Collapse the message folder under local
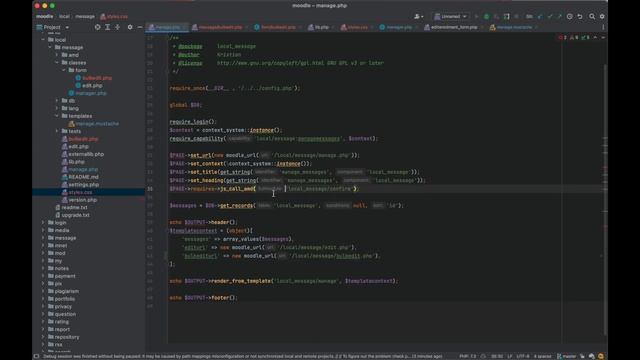Viewport: 640px width, 360px height. tap(50, 47)
